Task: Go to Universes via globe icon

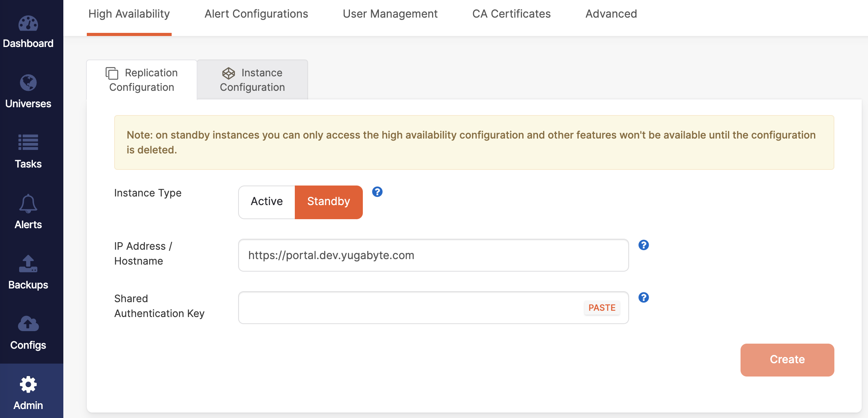Action: [x=28, y=83]
